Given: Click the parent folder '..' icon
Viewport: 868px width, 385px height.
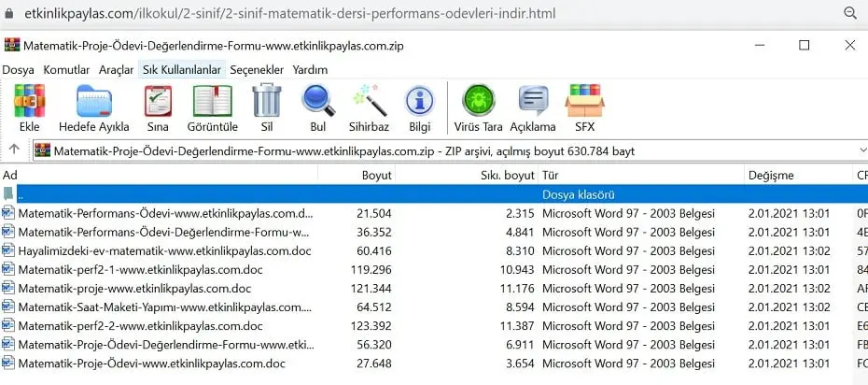Looking at the screenshot, I should click(x=8, y=193).
